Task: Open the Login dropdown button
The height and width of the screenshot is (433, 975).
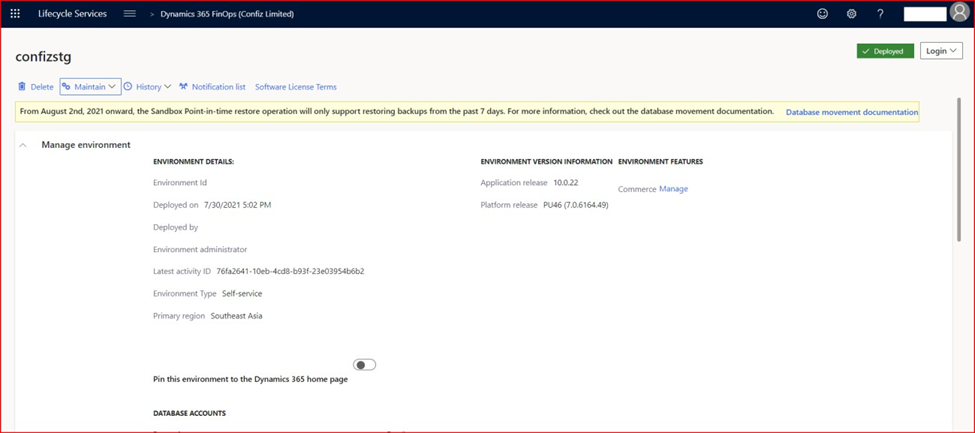Action: tap(941, 51)
